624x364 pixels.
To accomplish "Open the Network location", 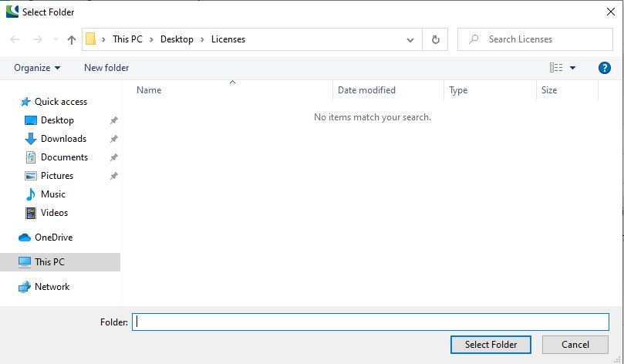I will click(52, 287).
